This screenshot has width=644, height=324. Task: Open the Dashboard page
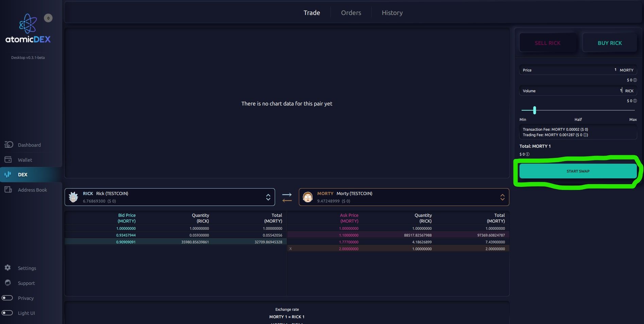[x=29, y=145]
